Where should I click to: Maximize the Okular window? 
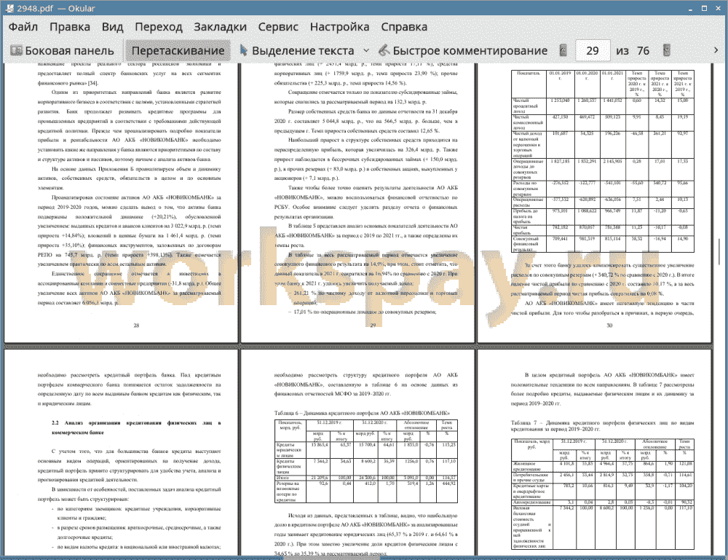click(704, 8)
